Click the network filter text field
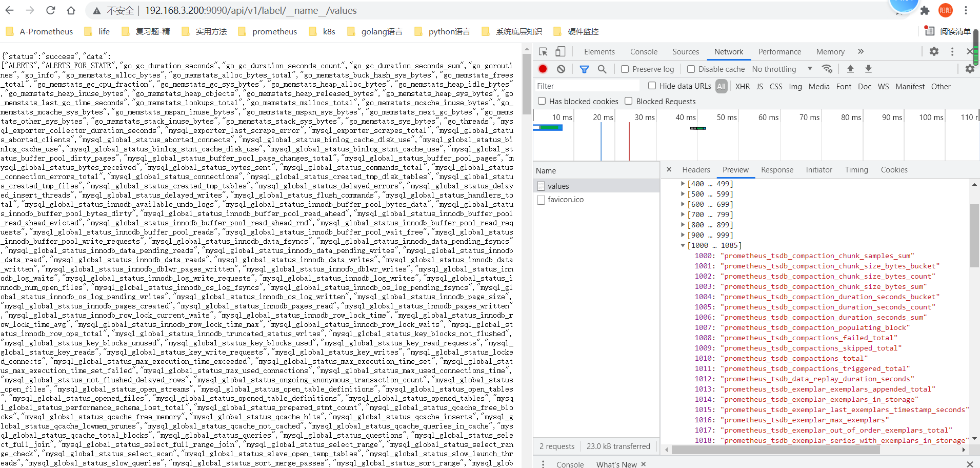The width and height of the screenshot is (980, 468). (587, 86)
